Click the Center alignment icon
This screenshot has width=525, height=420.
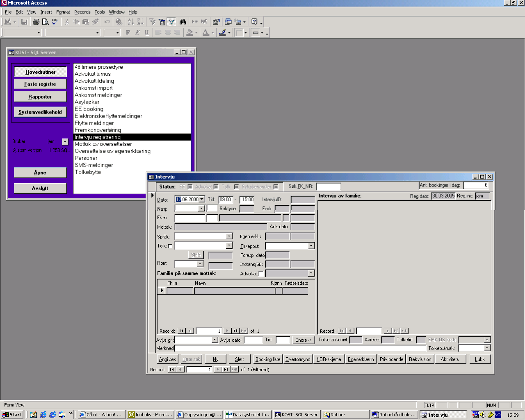coord(168,32)
